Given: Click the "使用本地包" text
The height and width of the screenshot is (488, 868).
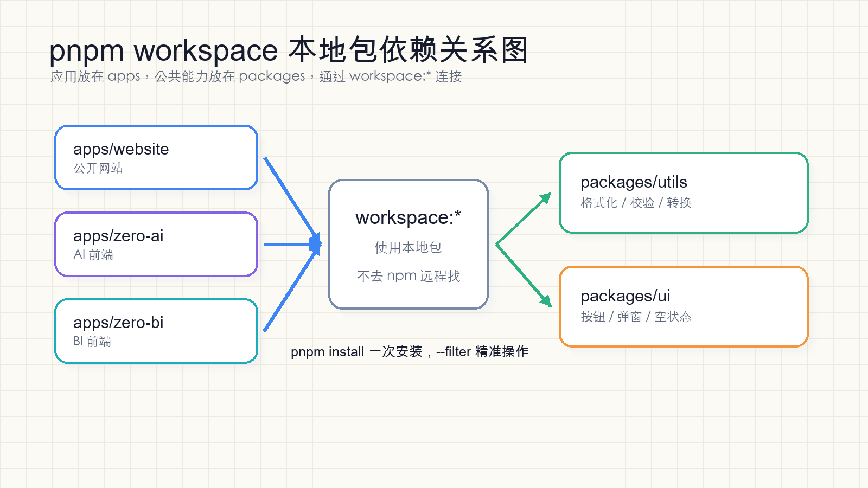Looking at the screenshot, I should tap(409, 247).
